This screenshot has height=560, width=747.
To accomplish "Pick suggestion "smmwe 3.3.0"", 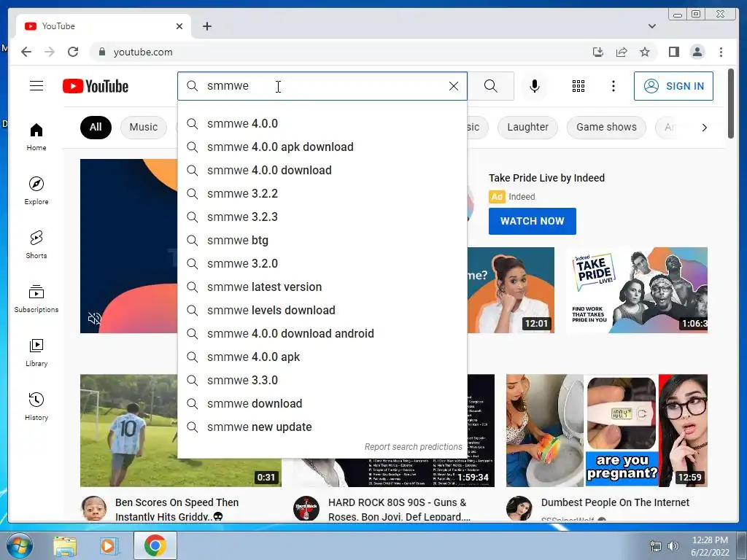I will coord(322,380).
